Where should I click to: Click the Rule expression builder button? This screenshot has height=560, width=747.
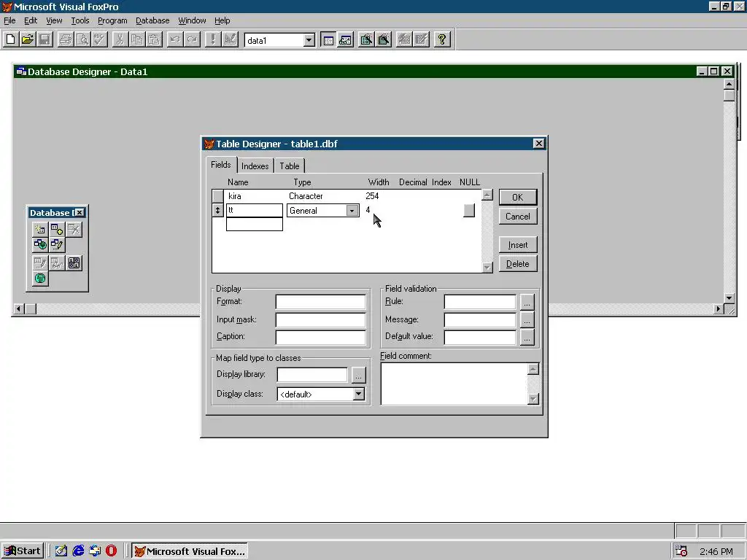pos(527,302)
